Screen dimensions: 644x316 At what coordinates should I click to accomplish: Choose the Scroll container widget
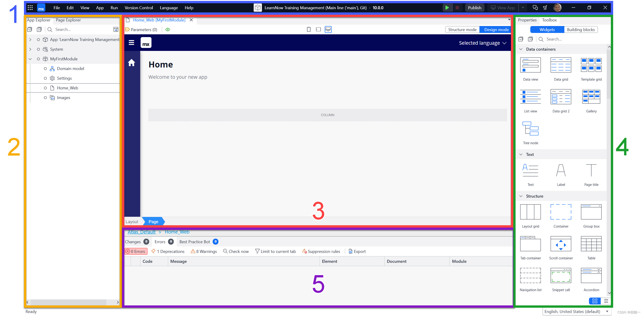560,244
